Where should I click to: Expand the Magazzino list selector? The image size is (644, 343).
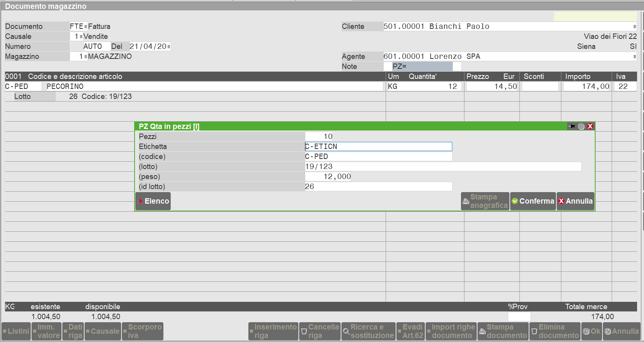[x=85, y=57]
